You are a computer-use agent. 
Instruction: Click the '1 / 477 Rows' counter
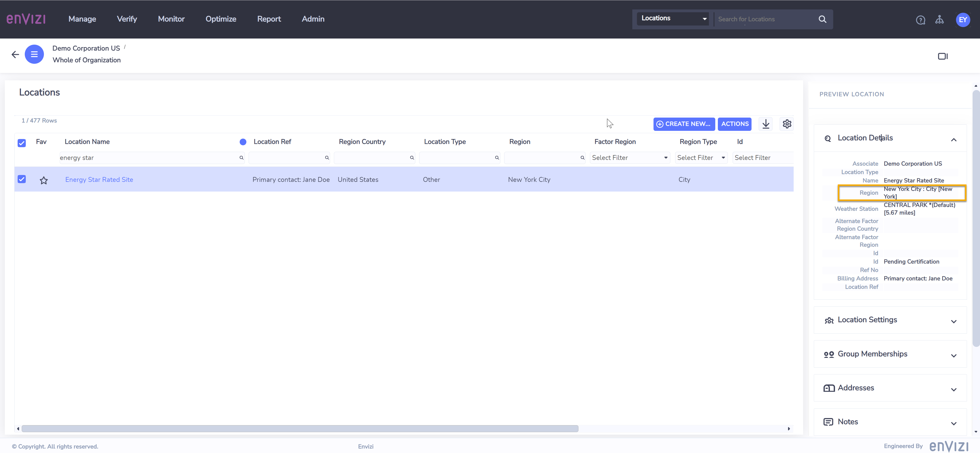coord(39,120)
